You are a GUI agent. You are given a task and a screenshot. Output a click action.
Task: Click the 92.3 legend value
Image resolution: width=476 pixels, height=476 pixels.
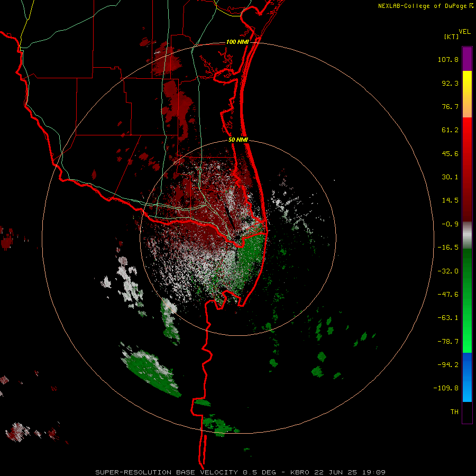[450, 83]
